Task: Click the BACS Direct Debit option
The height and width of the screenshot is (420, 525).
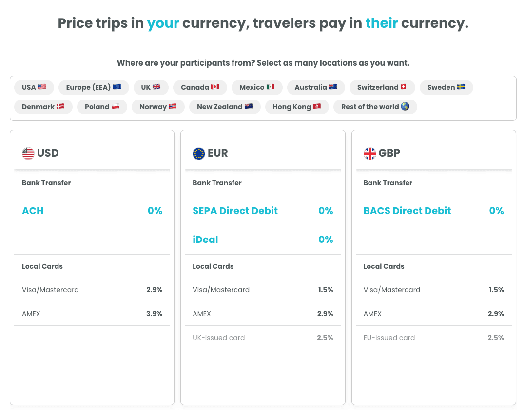Action: click(407, 211)
